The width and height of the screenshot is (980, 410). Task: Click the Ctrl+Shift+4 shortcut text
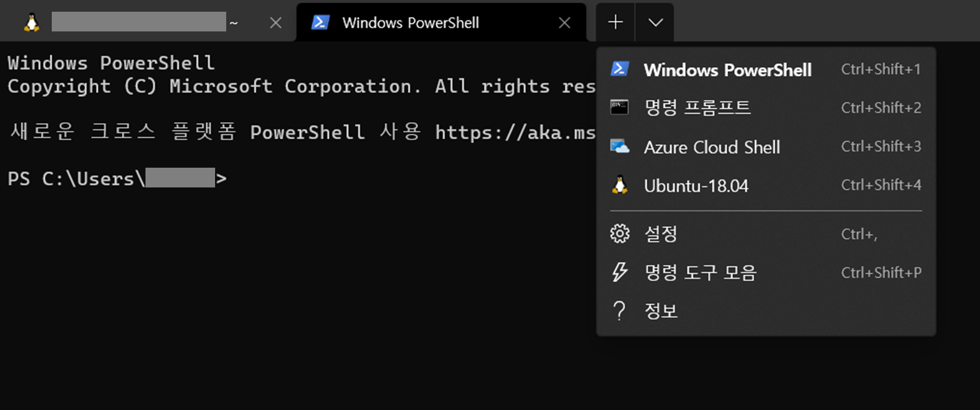[x=881, y=185]
